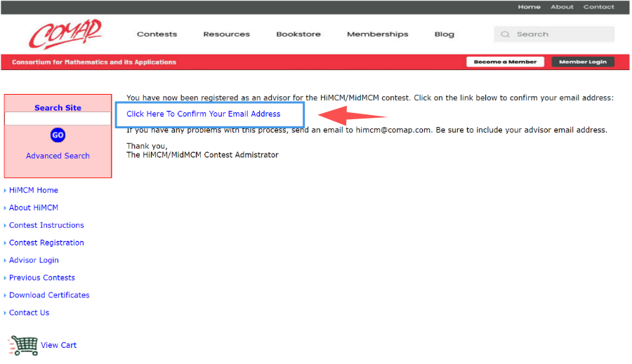Click the magnifying glass search icon
This screenshot has height=364, width=632.
coord(505,34)
